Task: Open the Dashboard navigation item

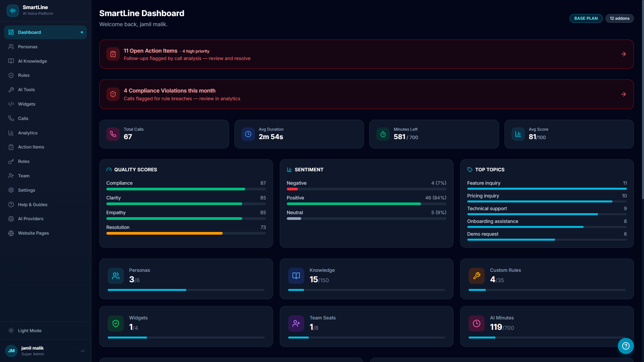Action: (x=29, y=32)
